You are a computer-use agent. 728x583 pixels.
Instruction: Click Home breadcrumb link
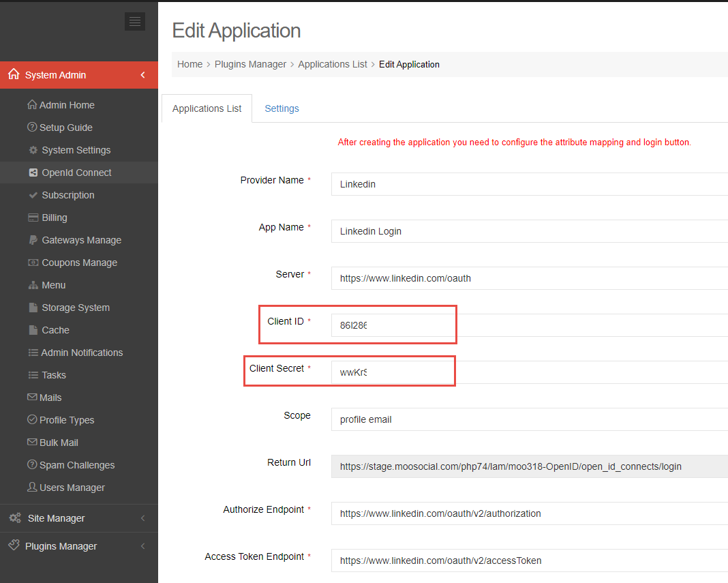pyautogui.click(x=190, y=64)
